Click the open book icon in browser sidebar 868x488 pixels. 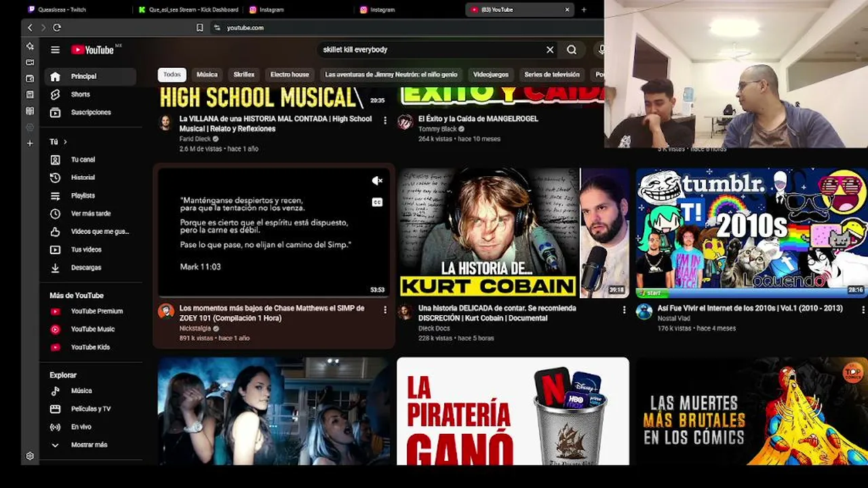[x=30, y=111]
